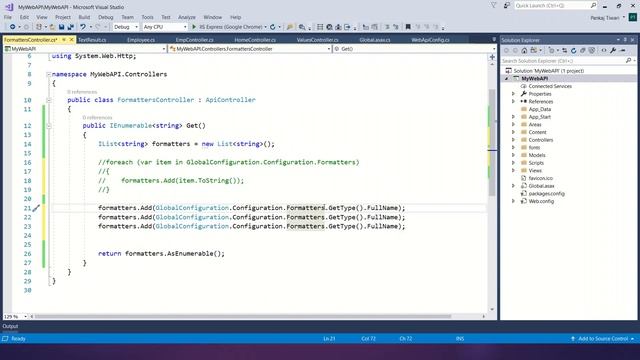The height and width of the screenshot is (360, 640).
Task: Switch to the EmpController.cs tab
Action: click(x=194, y=40)
